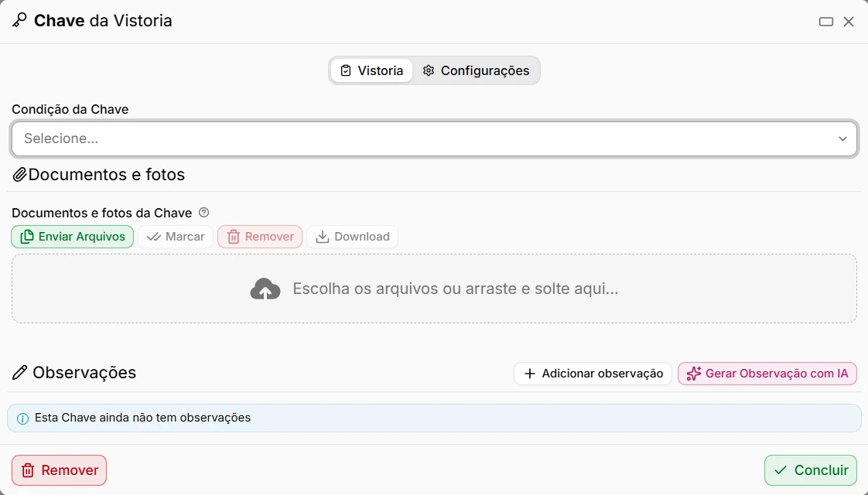This screenshot has height=495, width=868.
Task: Click the pencil icon beside Observações
Action: (x=19, y=373)
